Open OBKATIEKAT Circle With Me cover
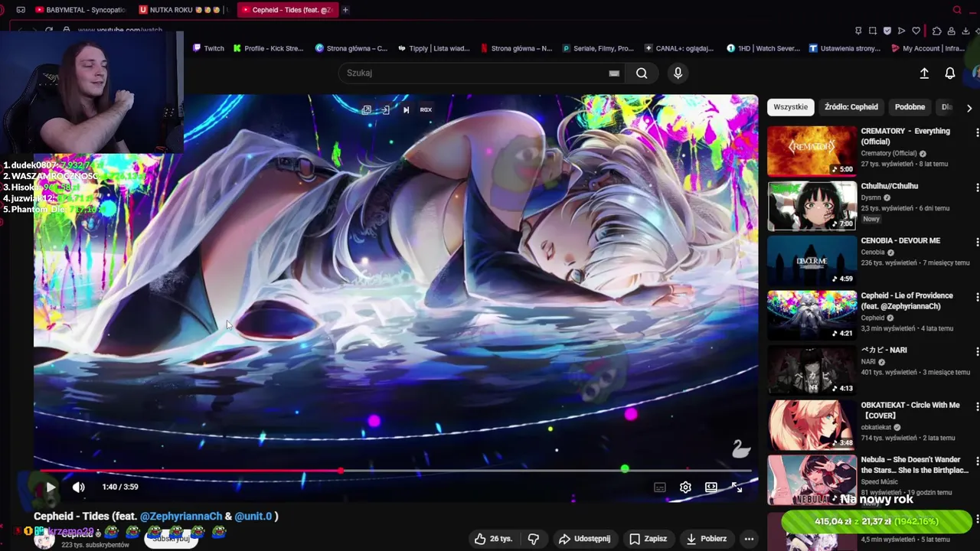This screenshot has width=980, height=551. 812,424
